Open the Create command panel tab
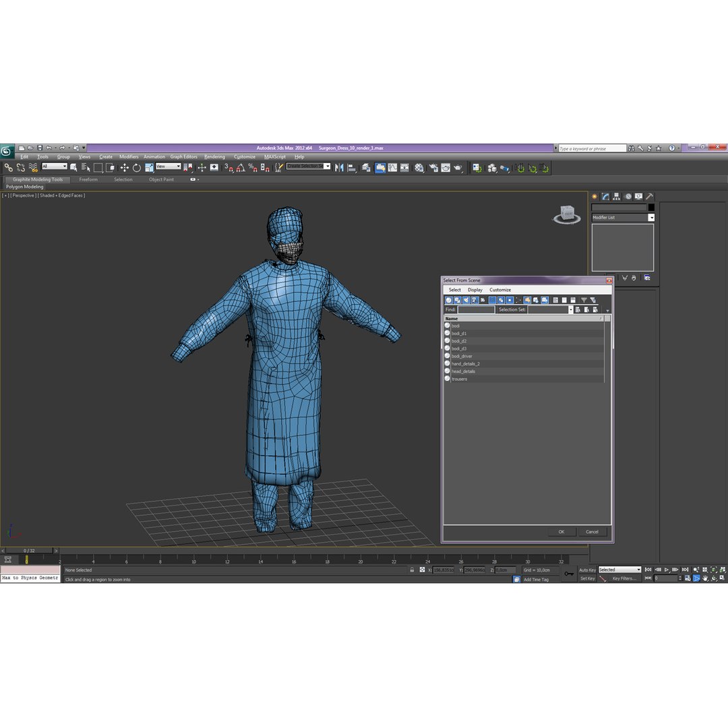Screen dimensions: 728x728 click(x=595, y=196)
